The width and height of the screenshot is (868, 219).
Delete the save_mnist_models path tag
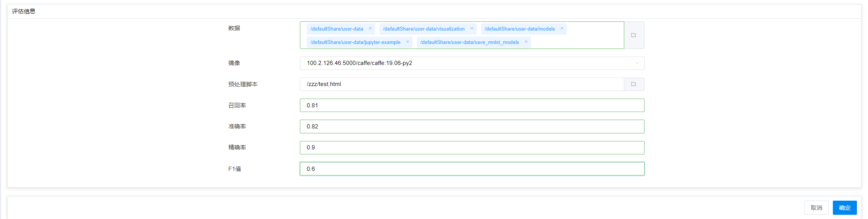pyautogui.click(x=526, y=42)
